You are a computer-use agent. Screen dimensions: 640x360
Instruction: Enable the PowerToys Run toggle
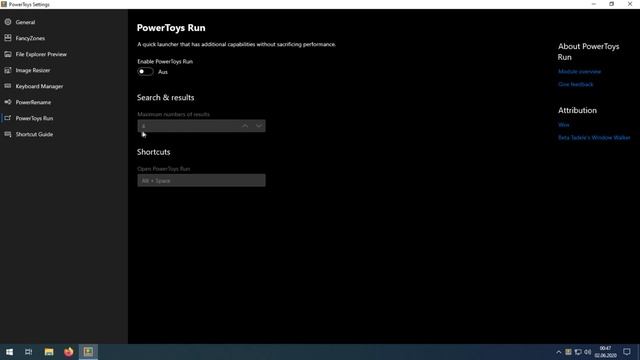point(145,72)
